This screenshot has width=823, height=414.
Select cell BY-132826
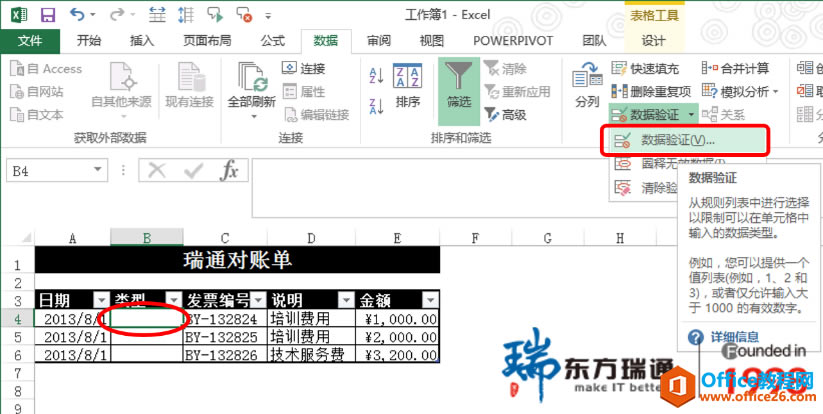point(225,355)
